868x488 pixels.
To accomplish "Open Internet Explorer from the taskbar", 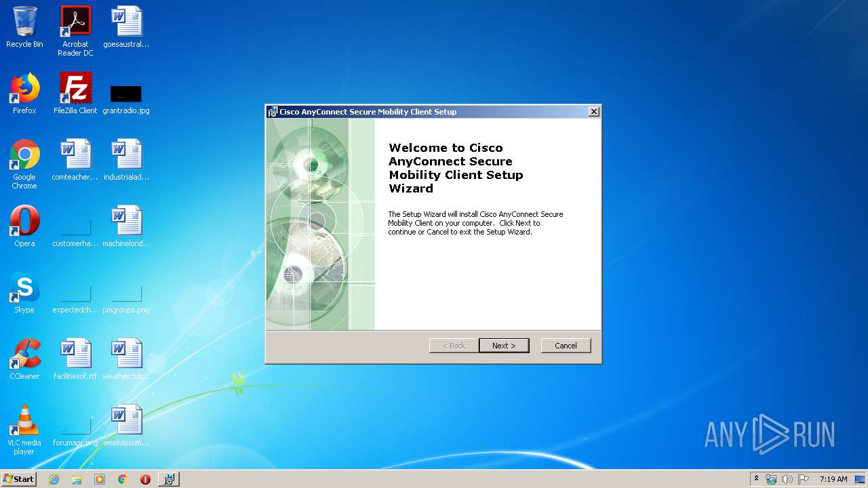I will (54, 479).
